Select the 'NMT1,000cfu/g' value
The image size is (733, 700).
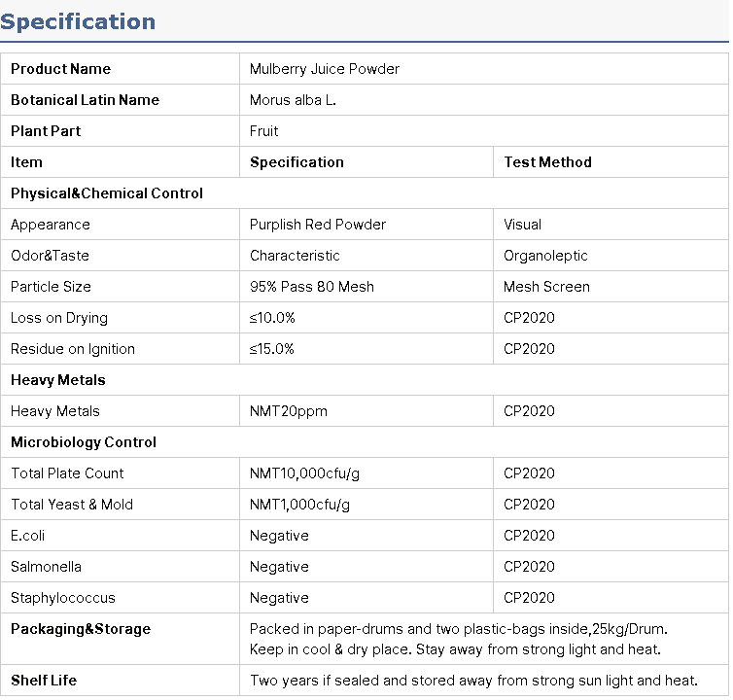pyautogui.click(x=299, y=505)
